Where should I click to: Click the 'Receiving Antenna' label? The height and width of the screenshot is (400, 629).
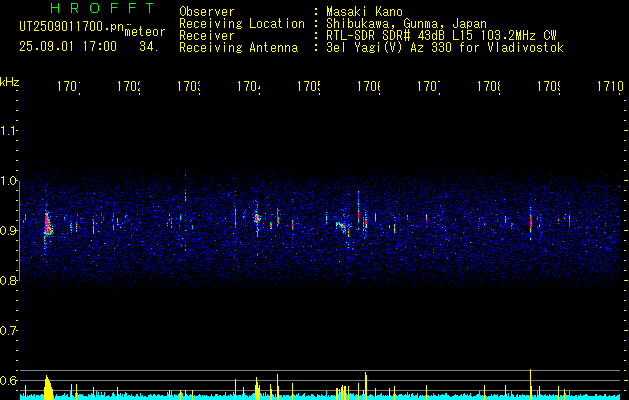(x=239, y=48)
